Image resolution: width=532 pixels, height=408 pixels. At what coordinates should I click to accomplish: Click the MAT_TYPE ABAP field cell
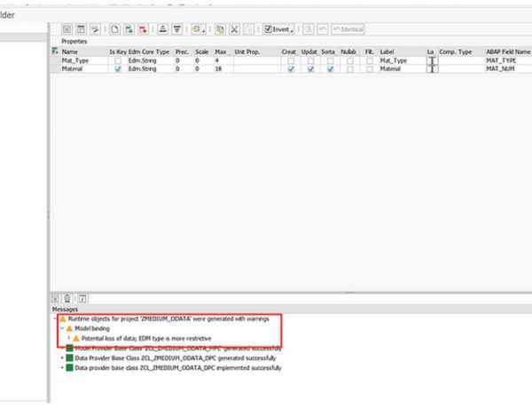pos(501,60)
